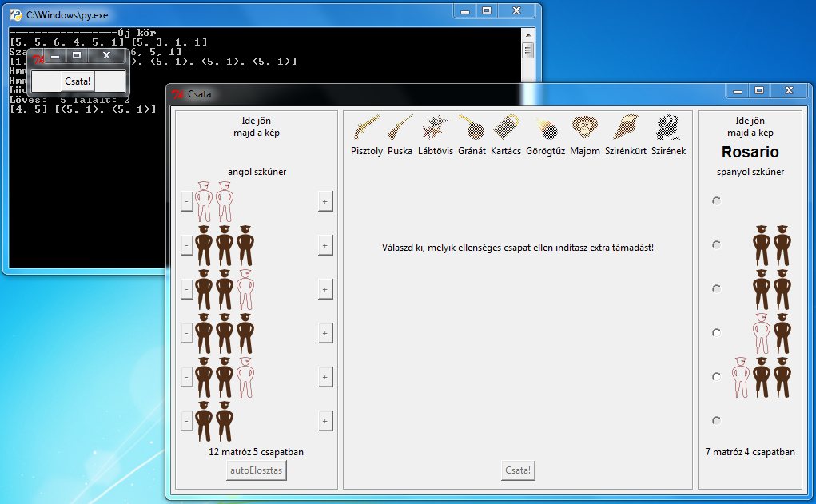Select the Szirének attack icon
The width and height of the screenshot is (816, 504).
point(666,128)
